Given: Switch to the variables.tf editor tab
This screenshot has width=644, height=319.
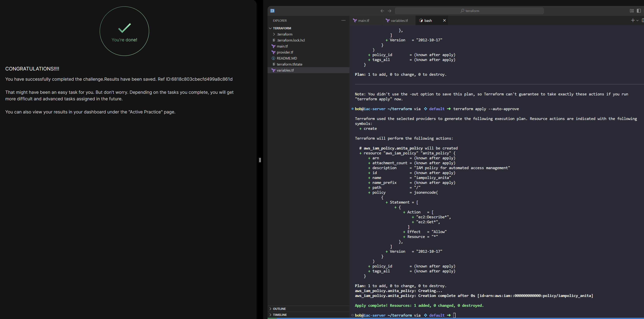Looking at the screenshot, I should (x=399, y=21).
